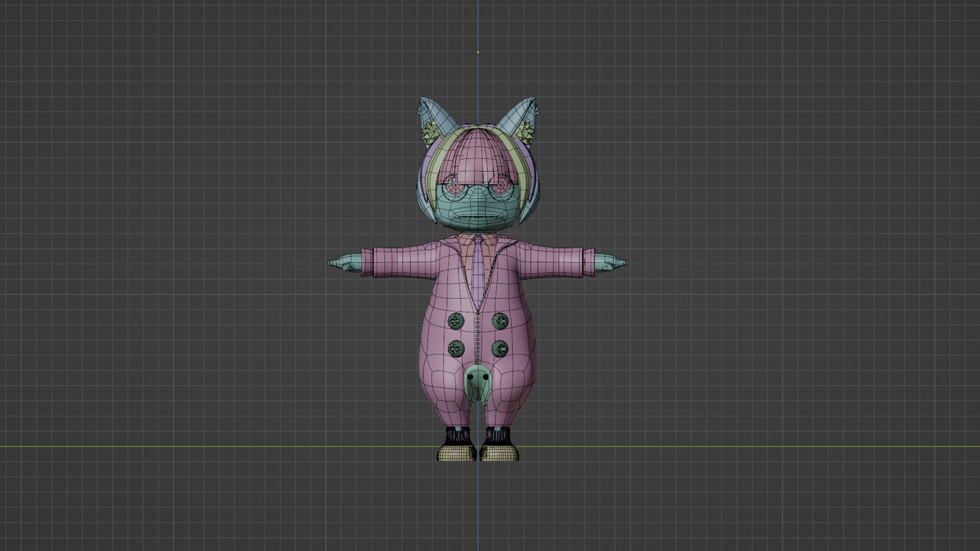The height and width of the screenshot is (551, 980).
Task: Click the small orange point above the character
Action: [x=478, y=52]
